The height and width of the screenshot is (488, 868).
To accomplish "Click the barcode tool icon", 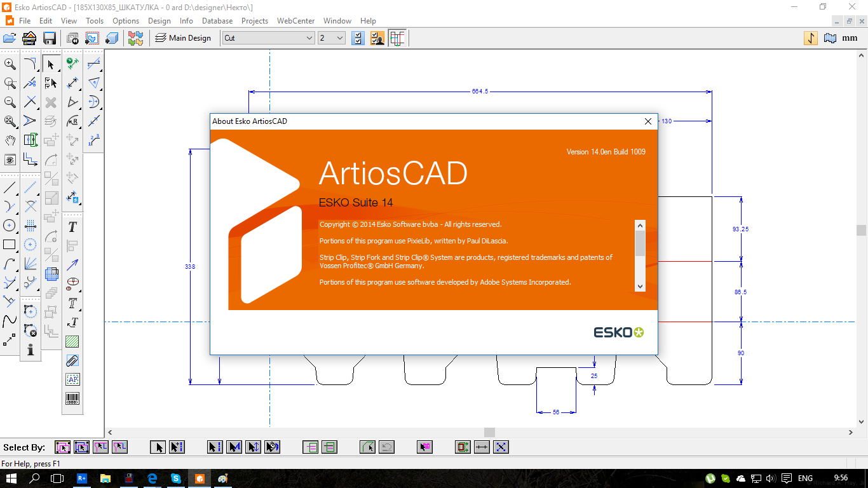I will click(x=72, y=398).
